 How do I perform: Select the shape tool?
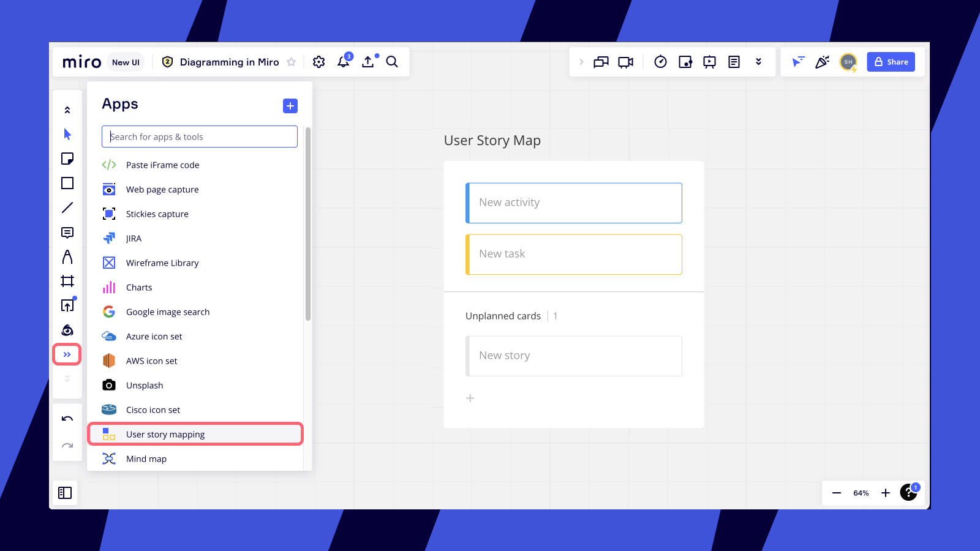click(x=67, y=182)
